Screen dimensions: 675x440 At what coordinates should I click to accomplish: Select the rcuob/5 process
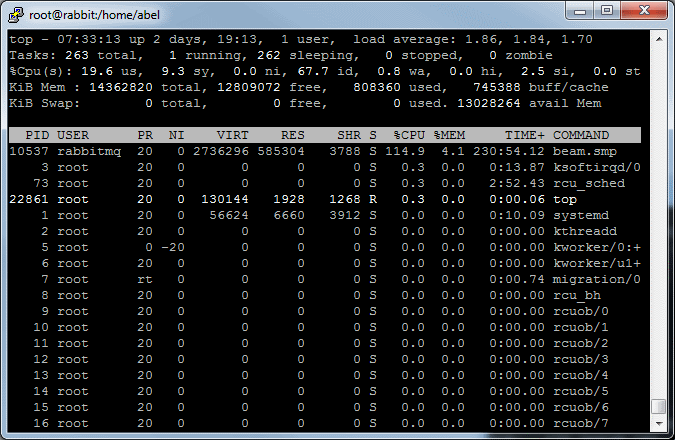pos(581,391)
